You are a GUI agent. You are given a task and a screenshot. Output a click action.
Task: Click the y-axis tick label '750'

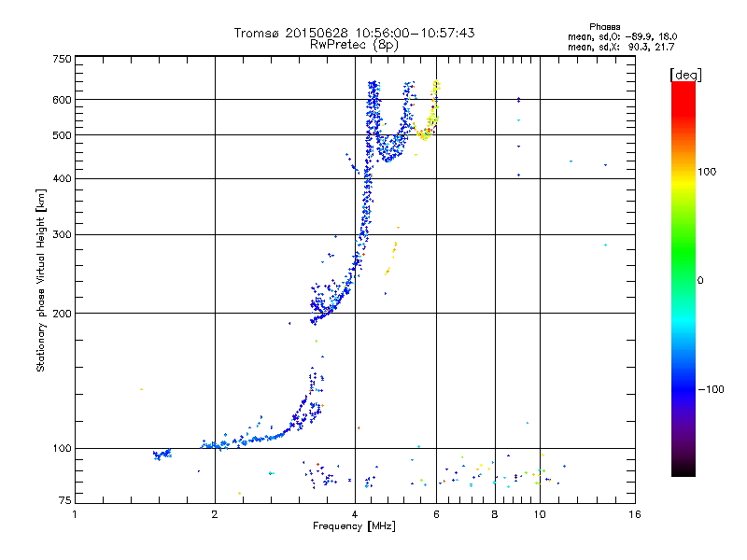click(63, 59)
